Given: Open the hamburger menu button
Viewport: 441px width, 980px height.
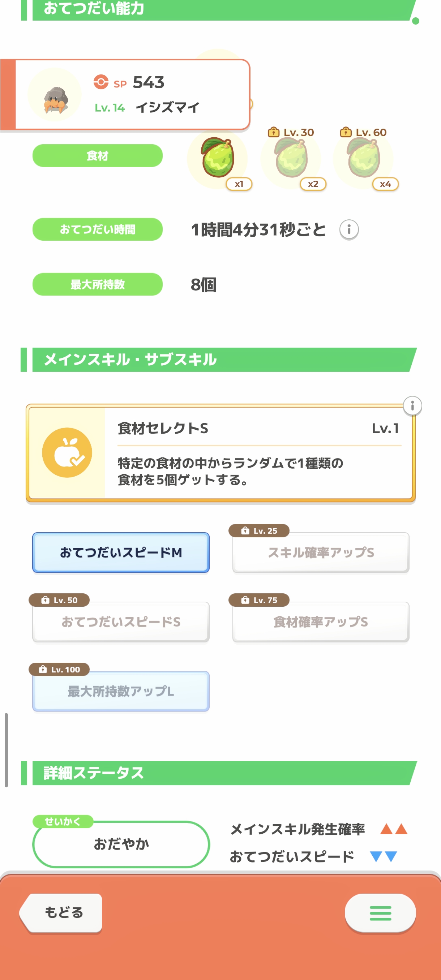Looking at the screenshot, I should 380,913.
